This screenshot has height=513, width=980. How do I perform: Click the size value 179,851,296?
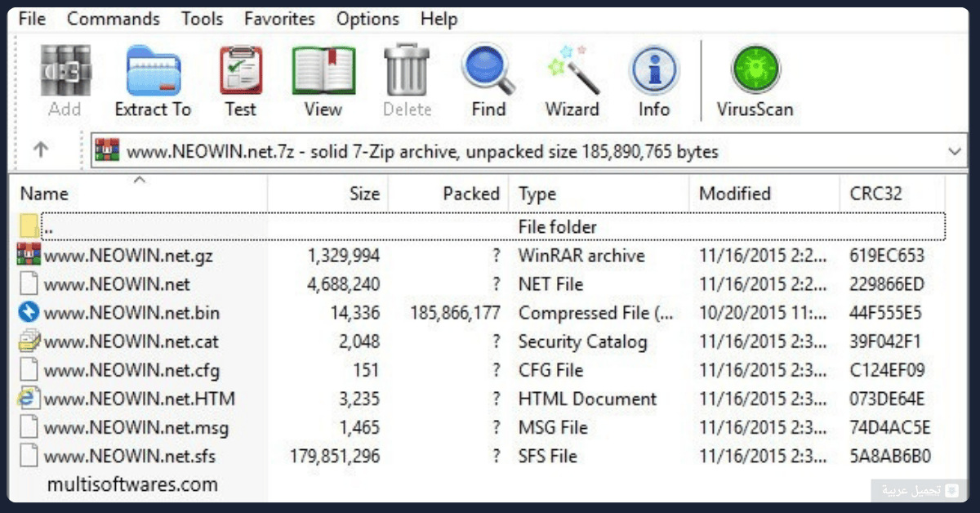335,456
